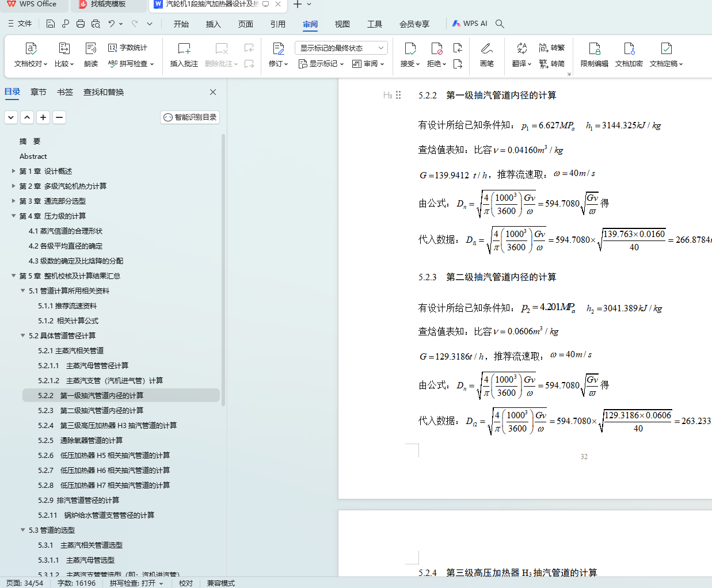
Task: Collapse 第 5 章 整机校核及计算结果汇总
Action: click(14, 276)
